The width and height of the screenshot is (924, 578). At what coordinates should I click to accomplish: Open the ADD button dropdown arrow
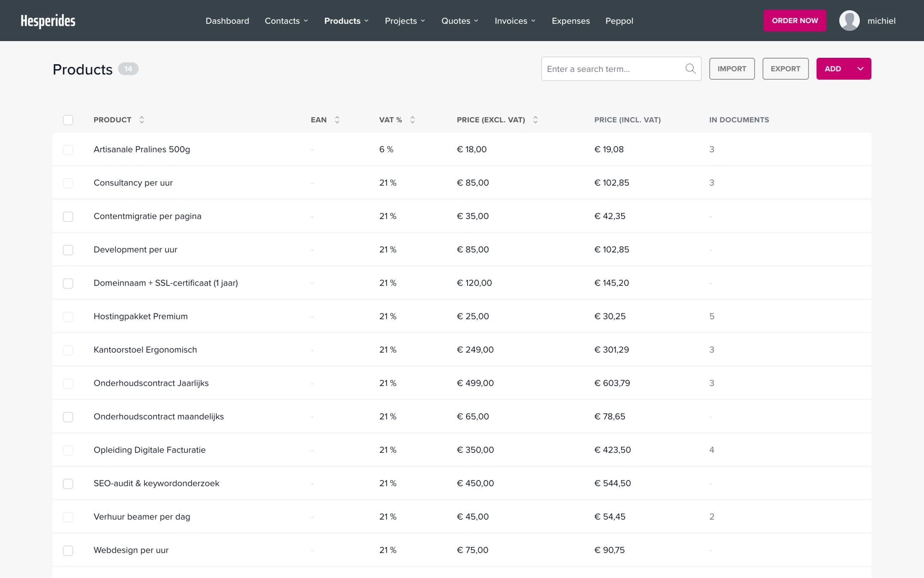tap(860, 69)
